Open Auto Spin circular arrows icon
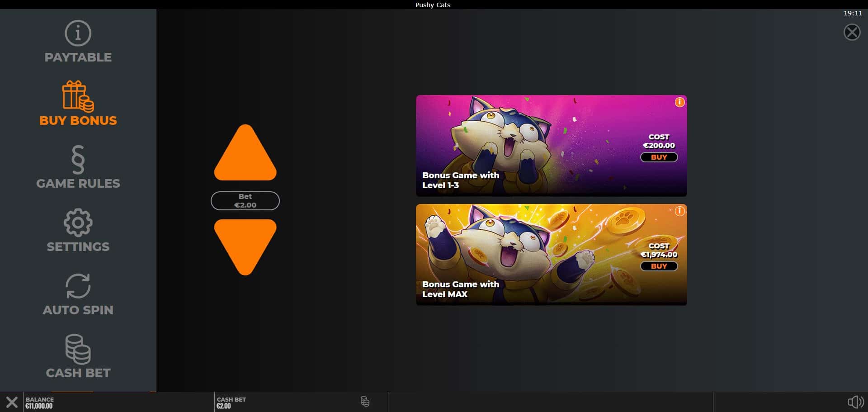Screen dimensions: 868x412 coord(78,286)
